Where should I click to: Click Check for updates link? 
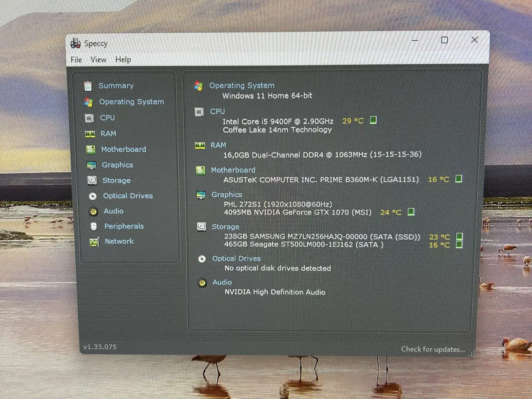coord(433,349)
